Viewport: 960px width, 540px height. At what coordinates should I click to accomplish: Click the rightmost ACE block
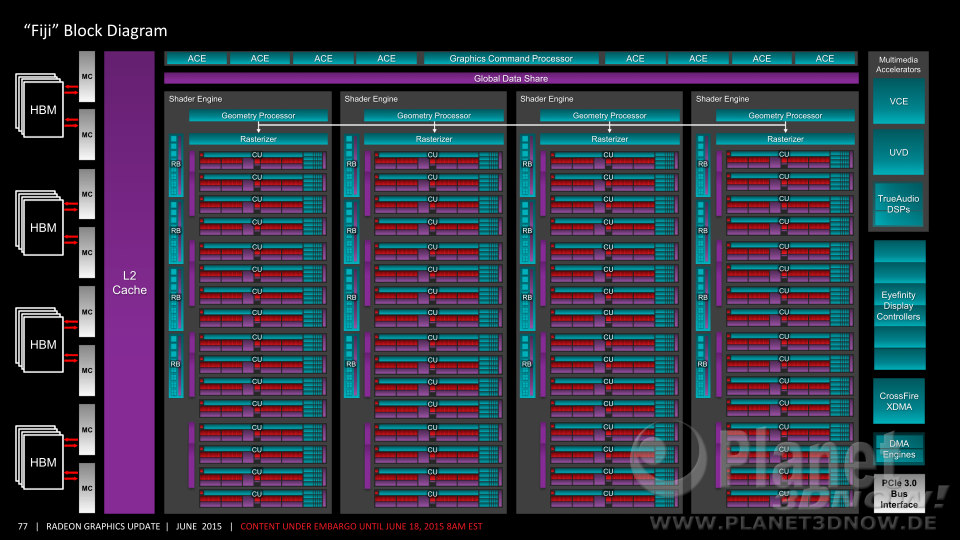825,58
